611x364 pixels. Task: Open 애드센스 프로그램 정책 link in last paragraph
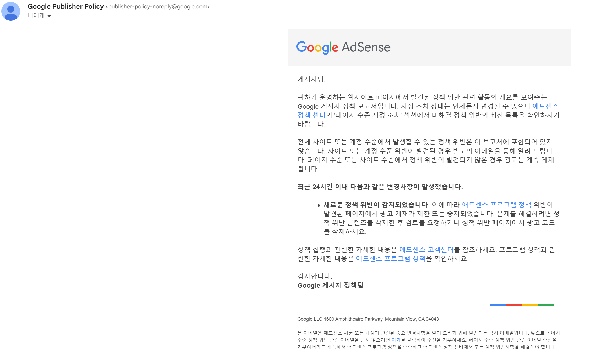(390, 258)
